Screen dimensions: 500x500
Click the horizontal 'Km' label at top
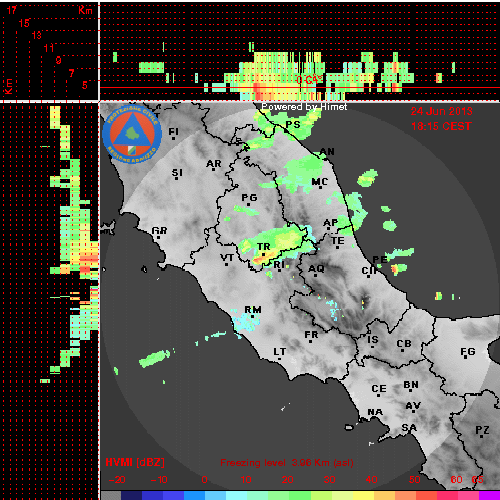pyautogui.click(x=85, y=10)
